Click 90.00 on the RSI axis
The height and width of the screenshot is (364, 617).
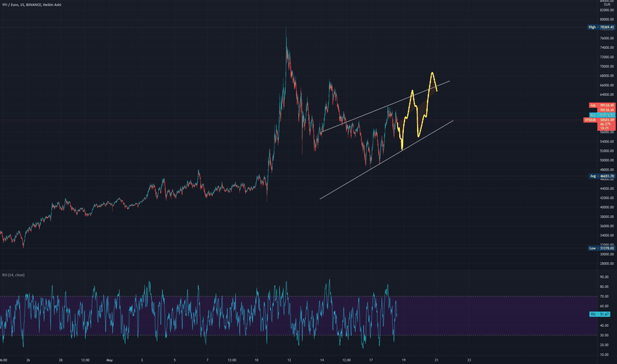click(x=604, y=277)
